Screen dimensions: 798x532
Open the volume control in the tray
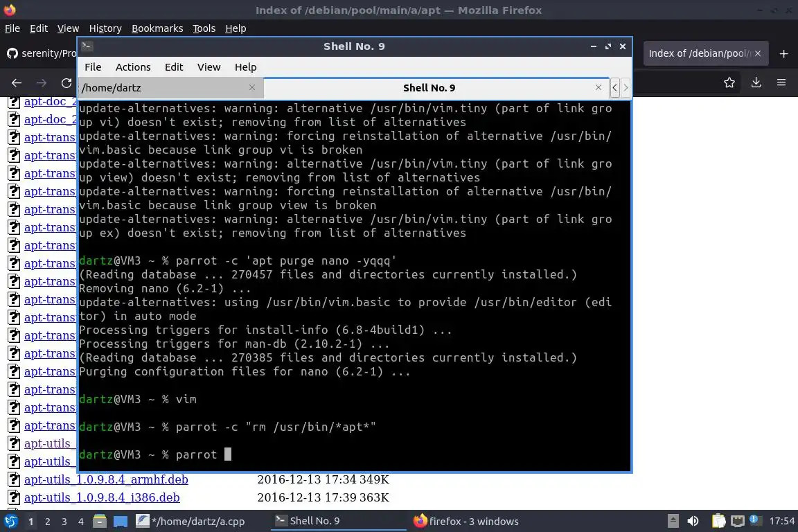tap(693, 522)
